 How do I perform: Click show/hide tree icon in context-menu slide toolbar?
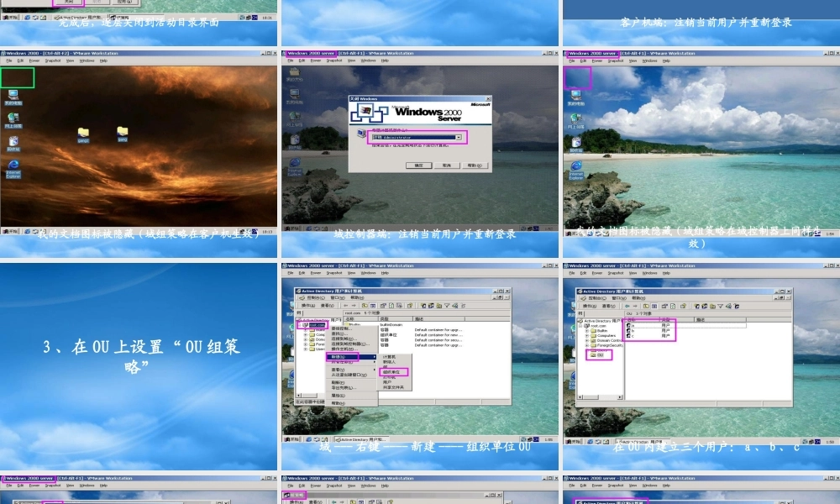(x=373, y=306)
